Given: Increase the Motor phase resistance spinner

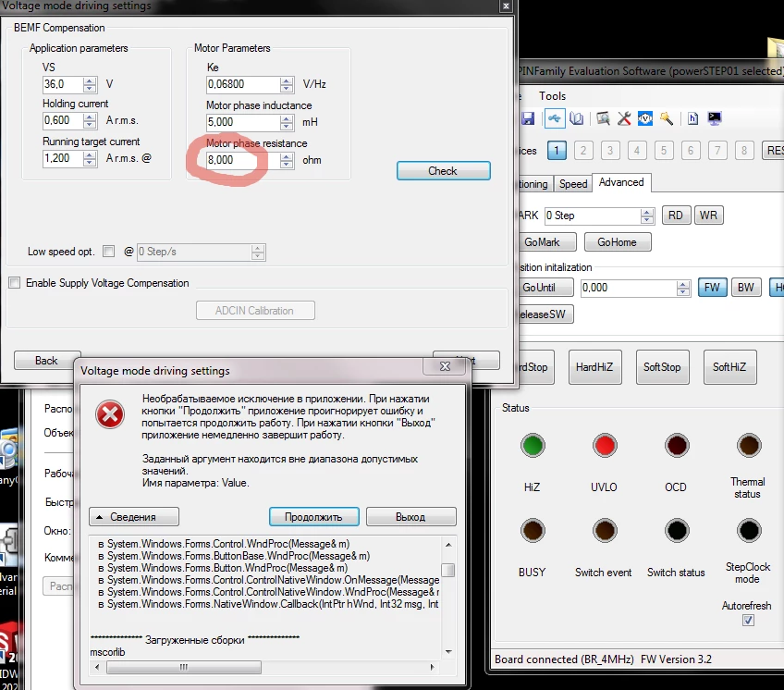Looking at the screenshot, I should [286, 156].
